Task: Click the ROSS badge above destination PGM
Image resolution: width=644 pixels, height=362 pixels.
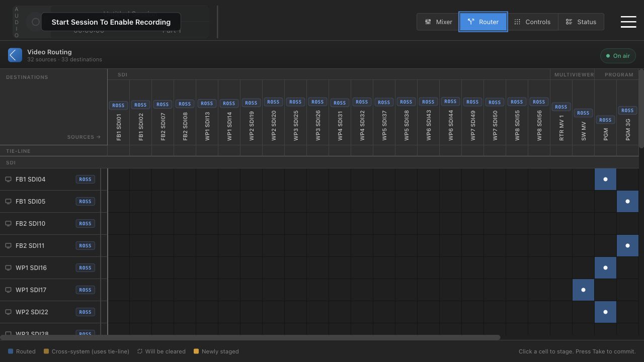Action: pyautogui.click(x=605, y=120)
